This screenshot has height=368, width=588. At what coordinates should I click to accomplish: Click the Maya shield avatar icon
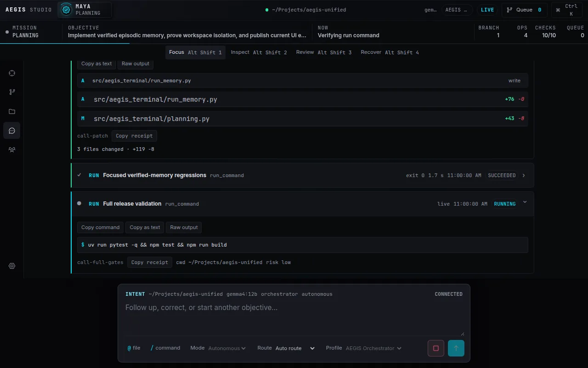67,10
